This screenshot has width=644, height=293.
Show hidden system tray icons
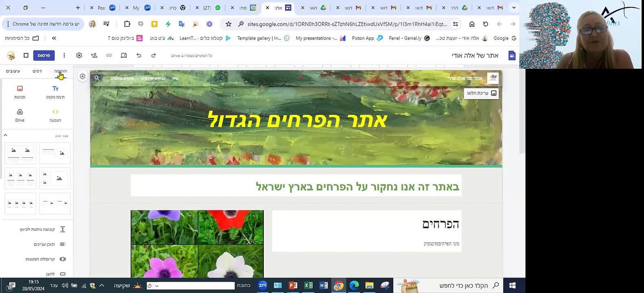pos(102,286)
